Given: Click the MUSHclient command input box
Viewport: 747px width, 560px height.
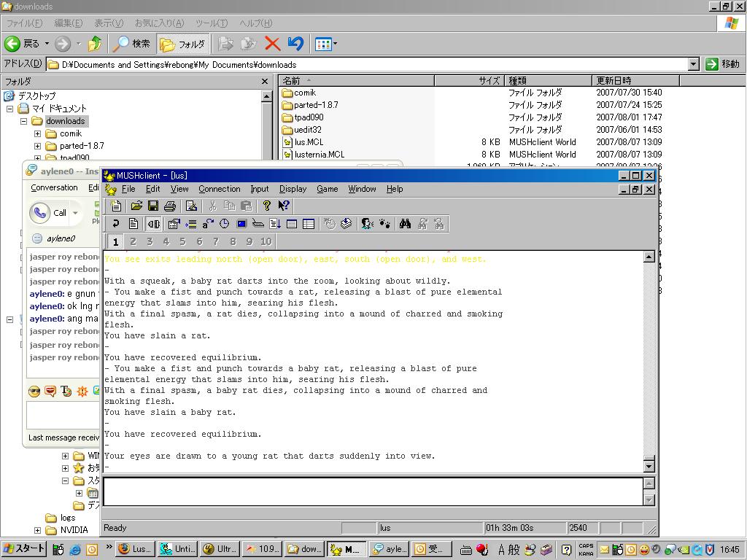Looking at the screenshot, I should [373, 491].
